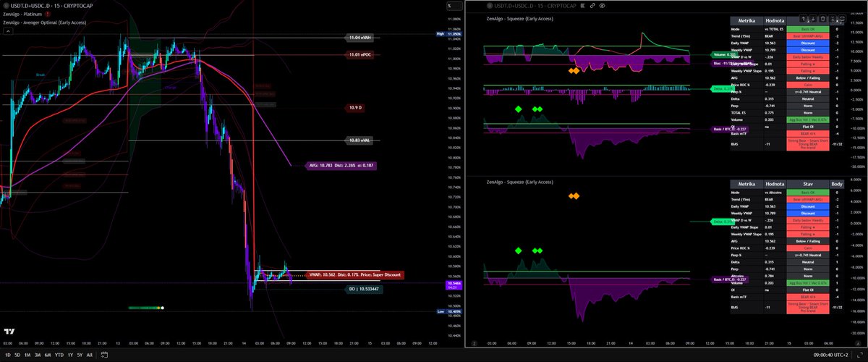
Task: Click the Body header in lower table
Action: point(836,185)
